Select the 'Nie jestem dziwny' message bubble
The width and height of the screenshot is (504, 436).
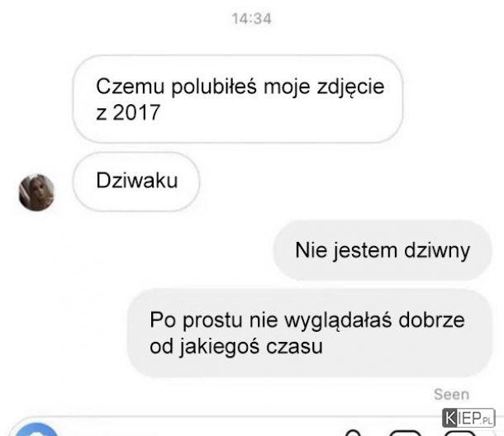click(x=383, y=250)
